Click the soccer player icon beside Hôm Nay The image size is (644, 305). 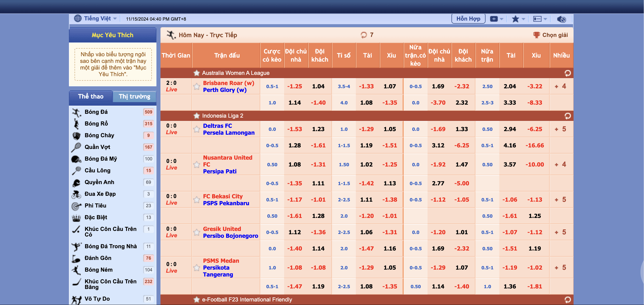(171, 35)
